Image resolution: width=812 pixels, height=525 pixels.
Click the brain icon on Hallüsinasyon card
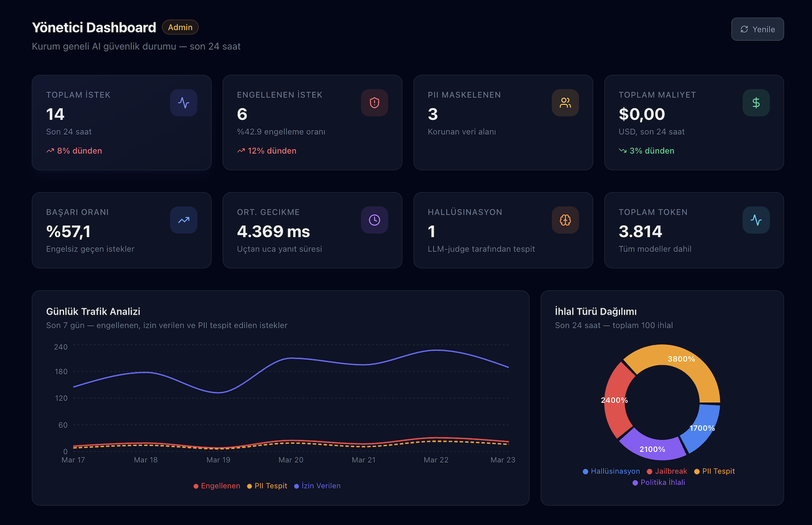565,220
